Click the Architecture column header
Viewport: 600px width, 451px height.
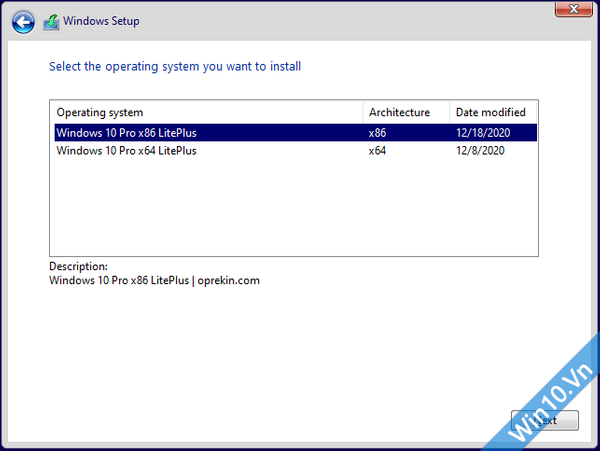click(399, 112)
